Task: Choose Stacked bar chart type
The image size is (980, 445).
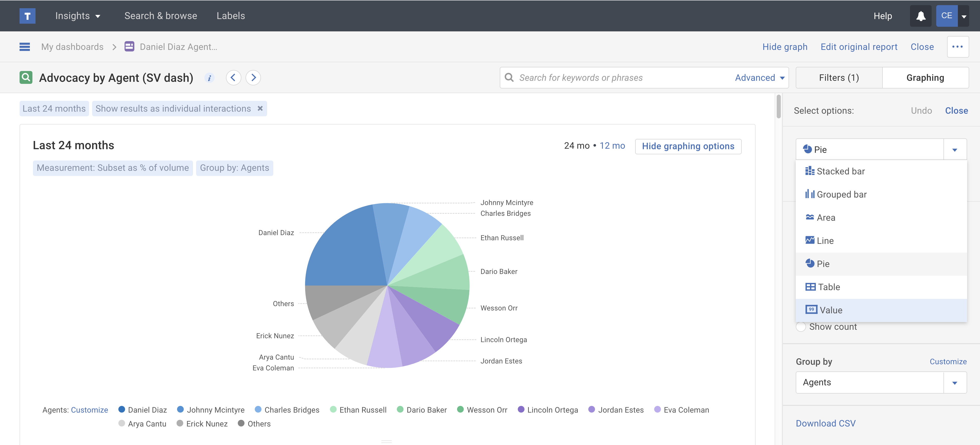Action: pos(840,171)
